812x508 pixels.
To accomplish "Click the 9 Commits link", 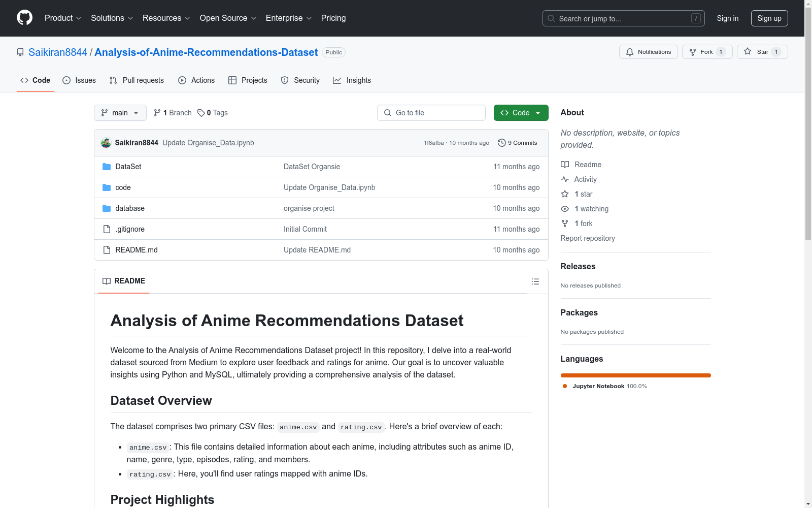I will pos(518,143).
